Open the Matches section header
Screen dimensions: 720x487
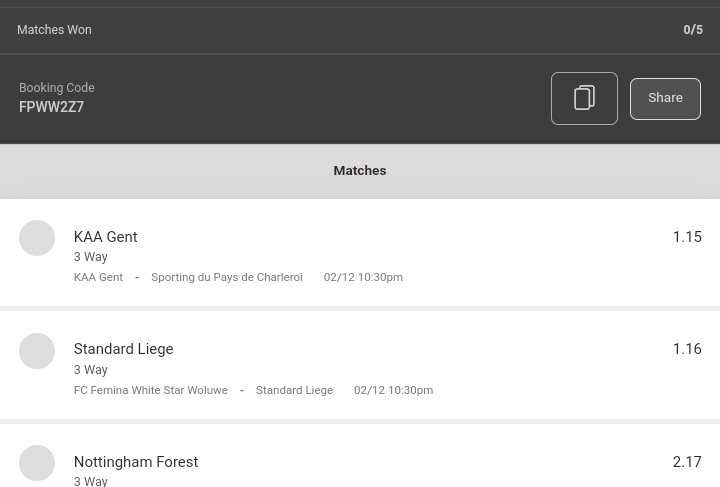tap(360, 171)
